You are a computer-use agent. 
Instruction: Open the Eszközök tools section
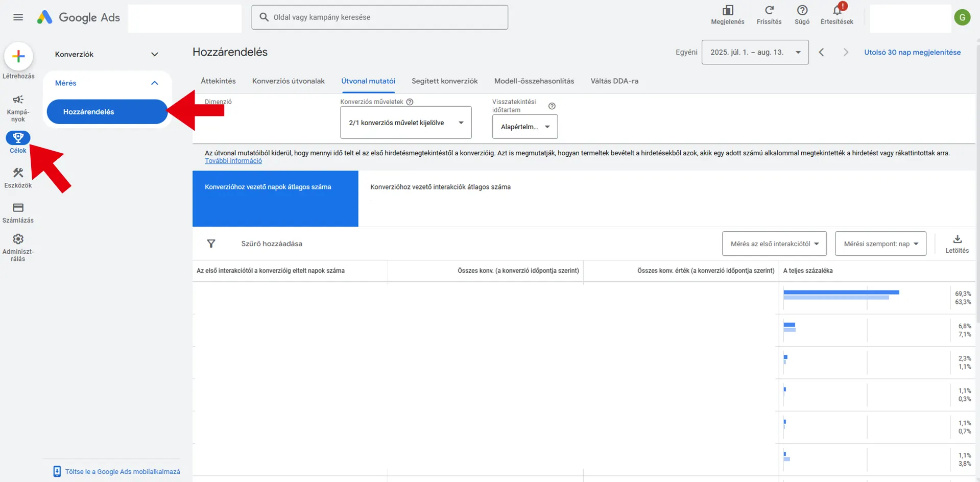pyautogui.click(x=18, y=177)
